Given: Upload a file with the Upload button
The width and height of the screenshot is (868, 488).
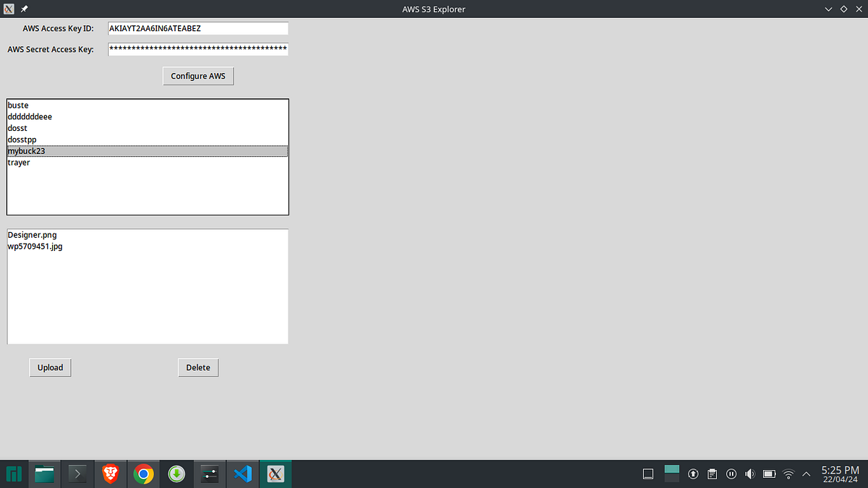Looking at the screenshot, I should [50, 367].
